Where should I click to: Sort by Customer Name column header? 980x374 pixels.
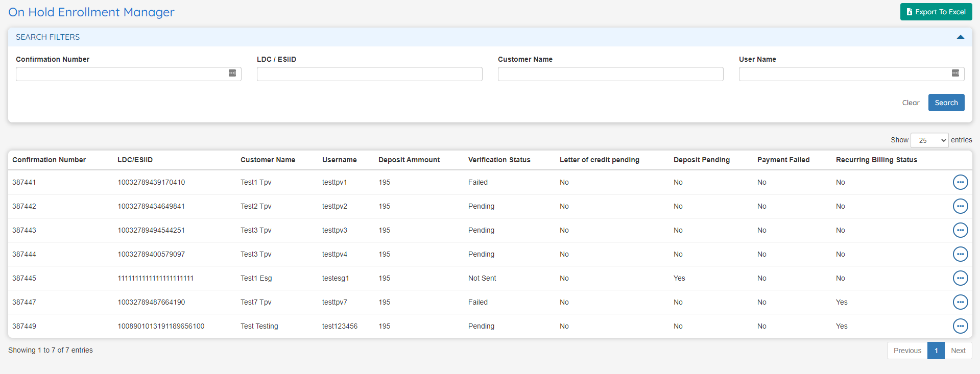coord(268,160)
